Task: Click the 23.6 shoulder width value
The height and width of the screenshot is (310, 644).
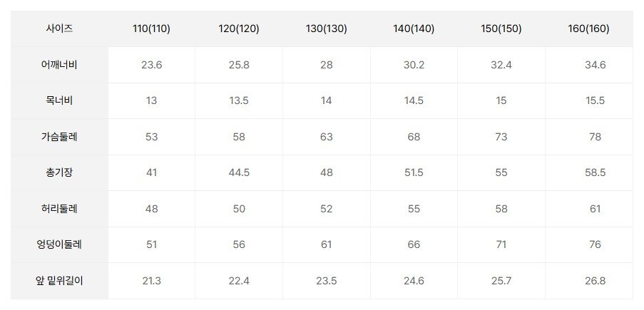Action: pos(152,65)
